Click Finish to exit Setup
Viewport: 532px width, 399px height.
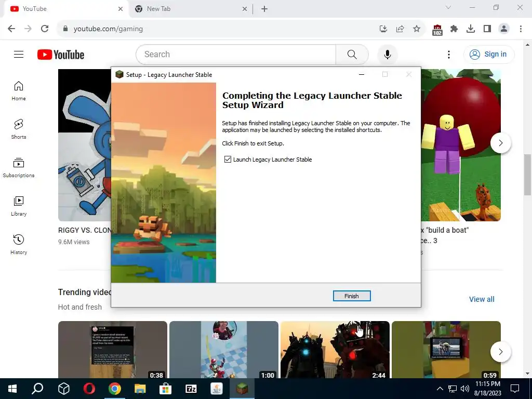point(352,296)
